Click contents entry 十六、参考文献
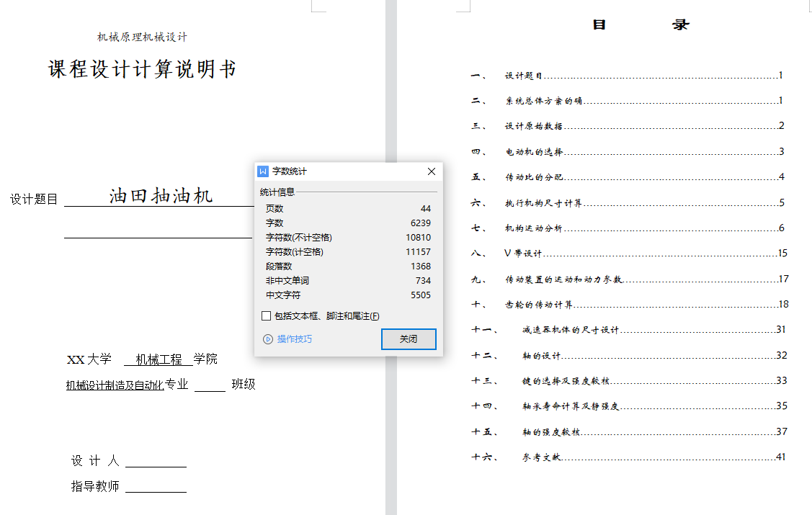 (629, 457)
